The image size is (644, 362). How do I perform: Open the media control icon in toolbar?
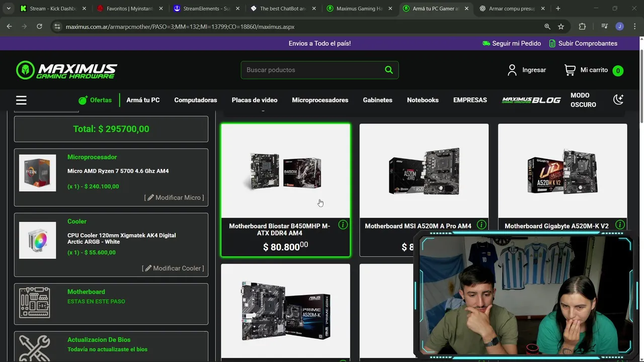point(605,27)
